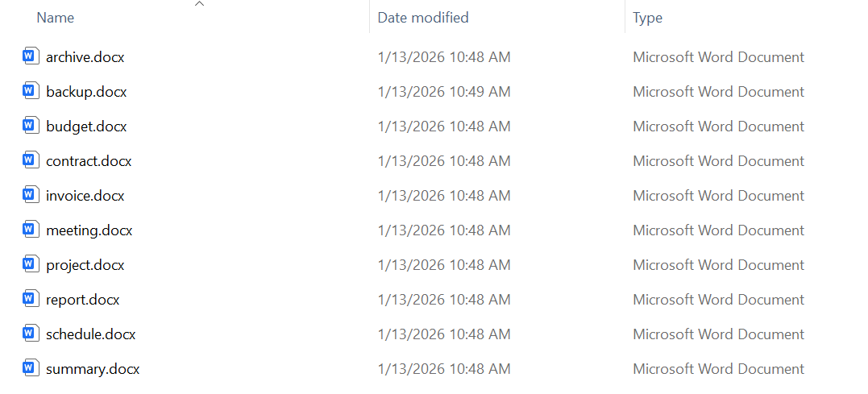Screen dimensions: 868x394
Task: Select the meeting.docx file name label
Action: click(89, 230)
